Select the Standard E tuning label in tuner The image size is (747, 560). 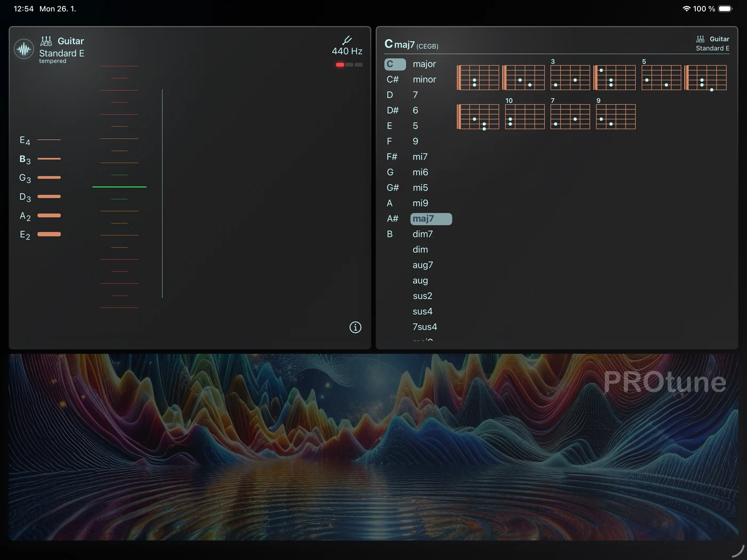61,53
